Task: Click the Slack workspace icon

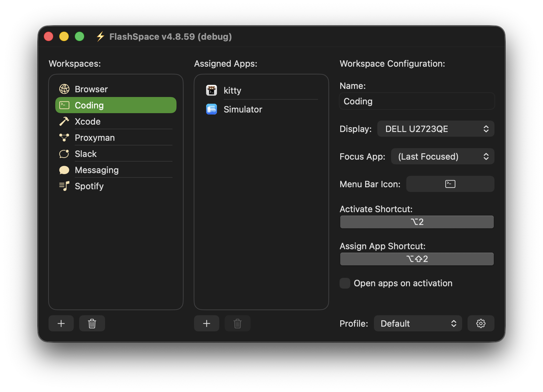Action: coord(64,153)
